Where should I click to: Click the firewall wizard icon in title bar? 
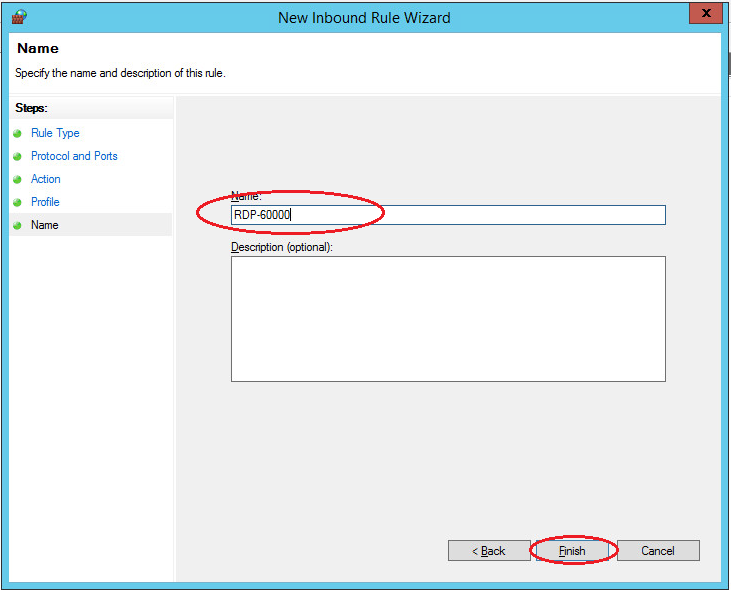[x=19, y=17]
